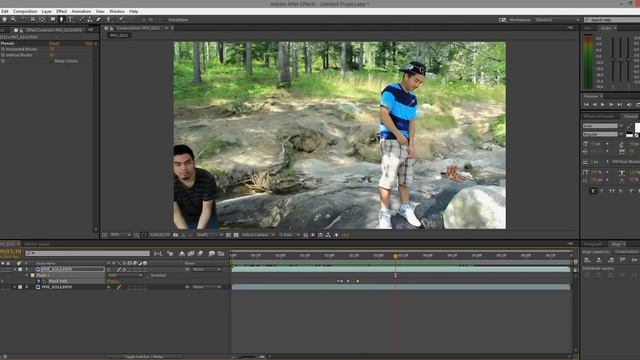Click the current time indicator marker on ruler
640x360 pixels.
click(395, 256)
